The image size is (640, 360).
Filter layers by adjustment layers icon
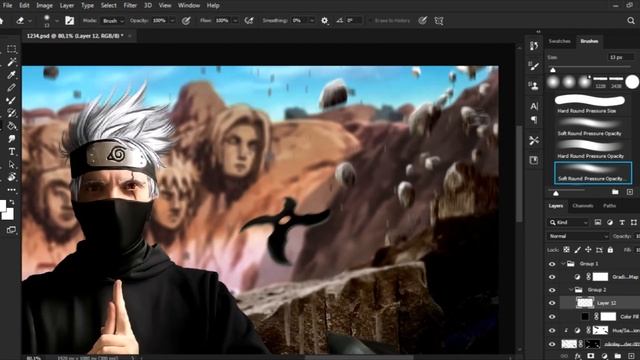pyautogui.click(x=610, y=222)
